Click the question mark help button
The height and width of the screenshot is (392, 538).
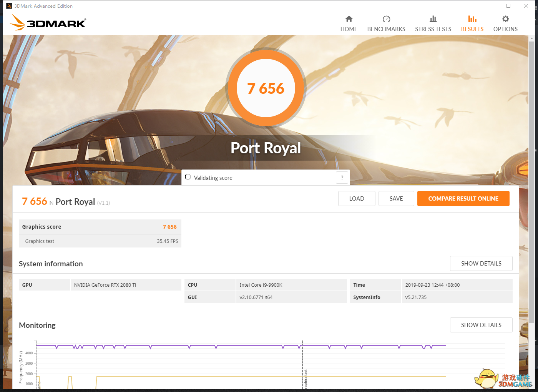pos(342,178)
